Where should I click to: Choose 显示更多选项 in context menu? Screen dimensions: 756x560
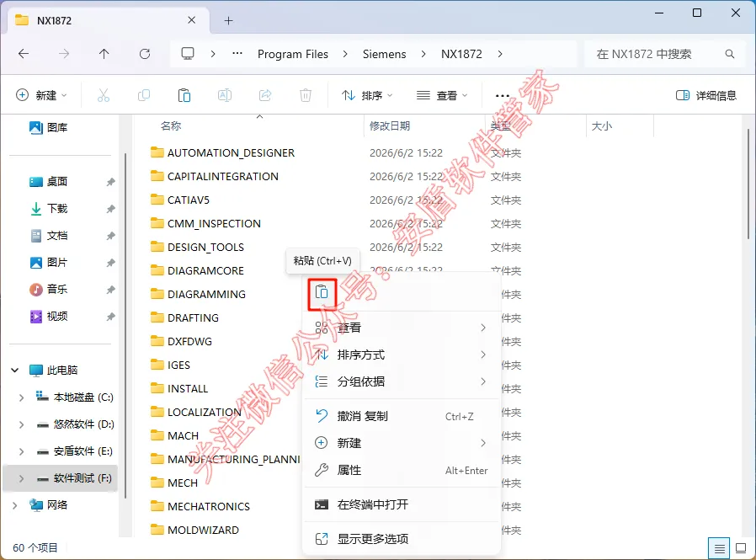click(x=401, y=539)
